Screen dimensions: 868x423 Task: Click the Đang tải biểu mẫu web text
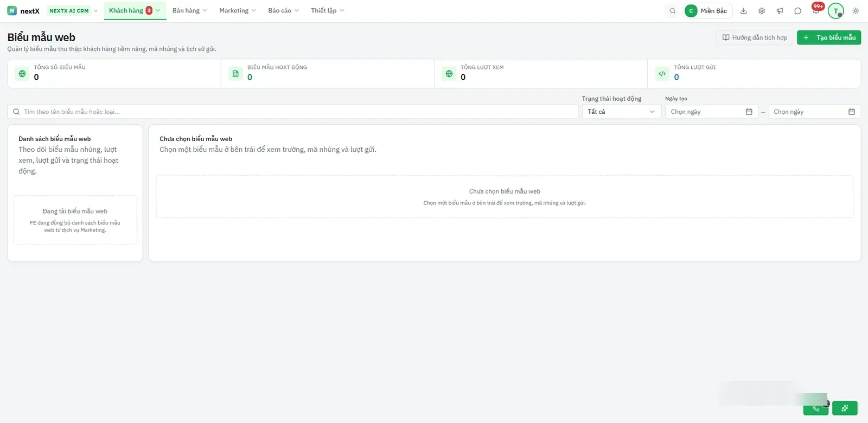[x=75, y=211]
